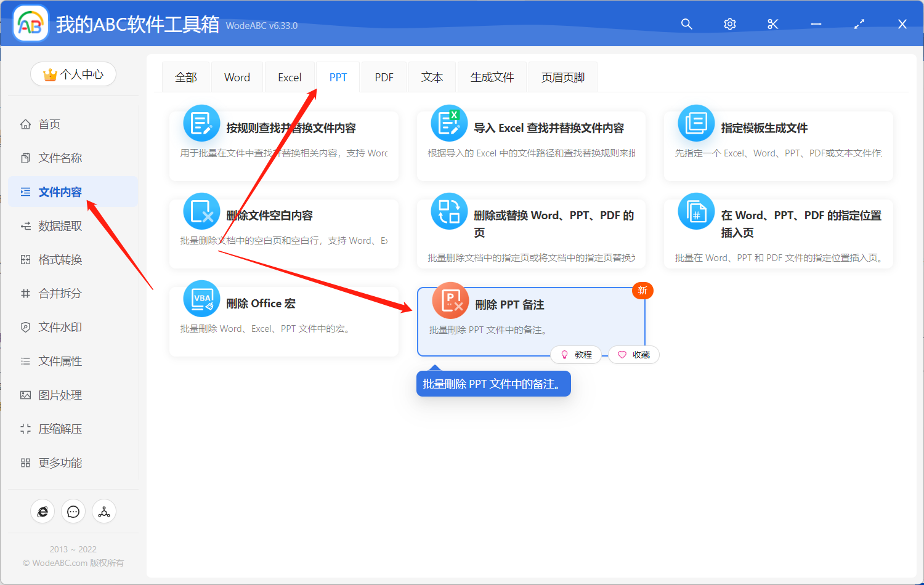The image size is (924, 585).
Task: Open settings via the gear icon
Action: 729,24
